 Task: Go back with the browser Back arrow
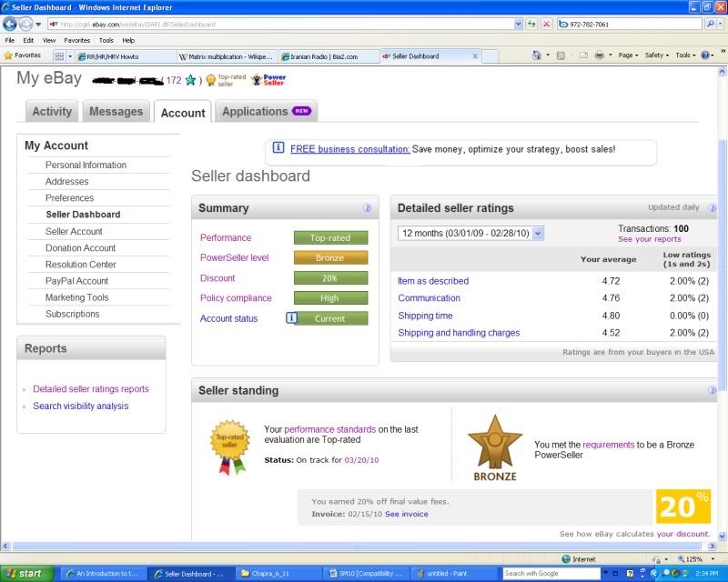(10, 24)
